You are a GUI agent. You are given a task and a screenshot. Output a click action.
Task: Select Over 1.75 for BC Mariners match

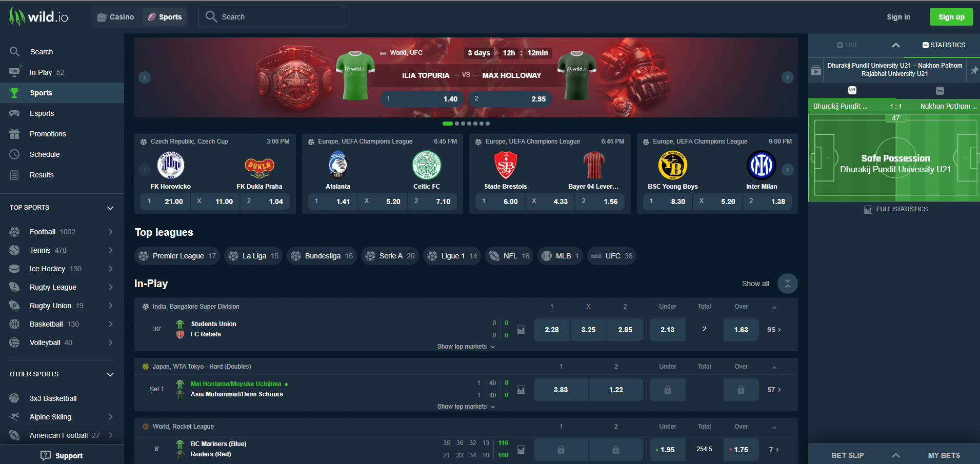click(741, 450)
